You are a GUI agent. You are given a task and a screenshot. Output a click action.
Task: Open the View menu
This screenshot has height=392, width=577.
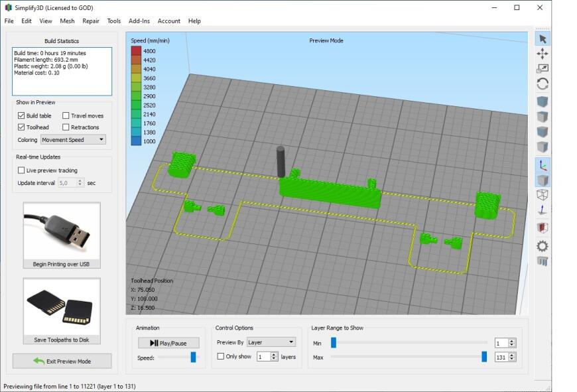46,21
